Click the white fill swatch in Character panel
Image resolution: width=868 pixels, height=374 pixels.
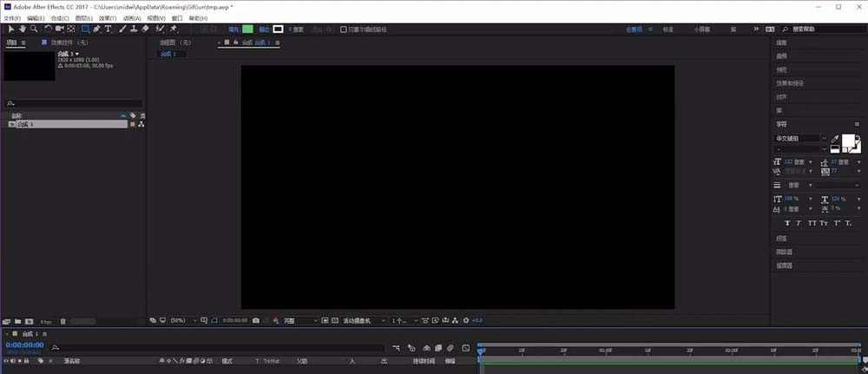point(848,141)
